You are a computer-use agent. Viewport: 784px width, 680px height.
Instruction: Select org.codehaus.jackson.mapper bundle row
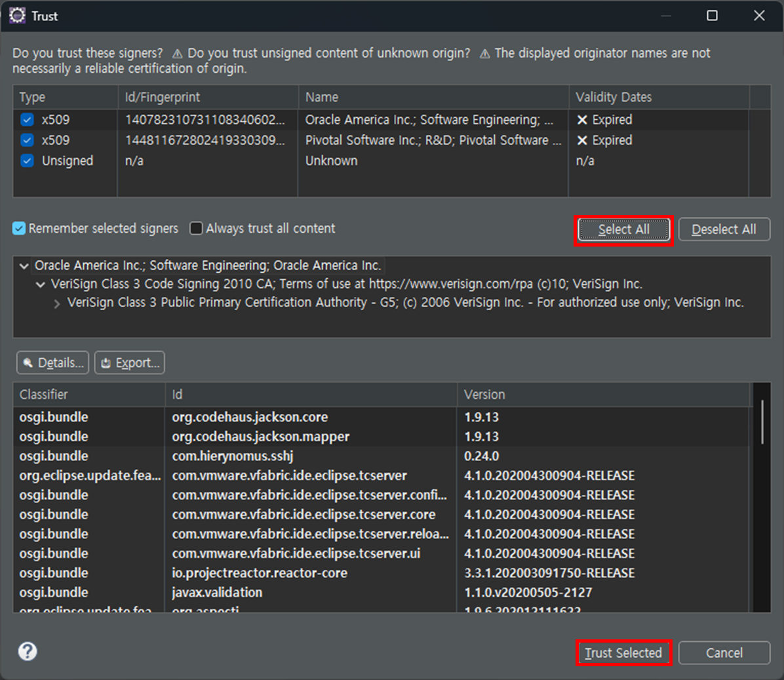tap(381, 437)
